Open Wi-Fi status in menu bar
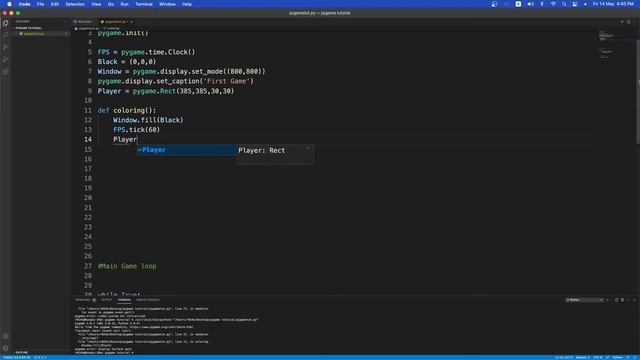This screenshot has width=640, height=360. [x=553, y=4]
